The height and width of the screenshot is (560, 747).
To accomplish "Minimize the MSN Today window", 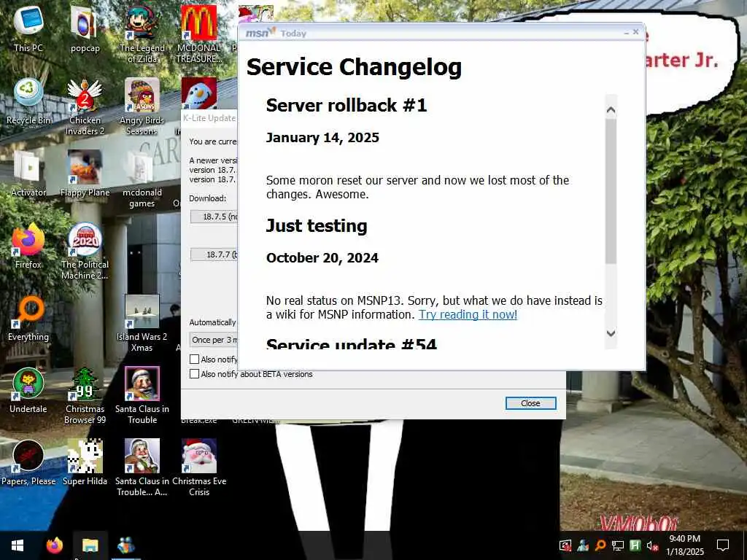I will pyautogui.click(x=626, y=32).
